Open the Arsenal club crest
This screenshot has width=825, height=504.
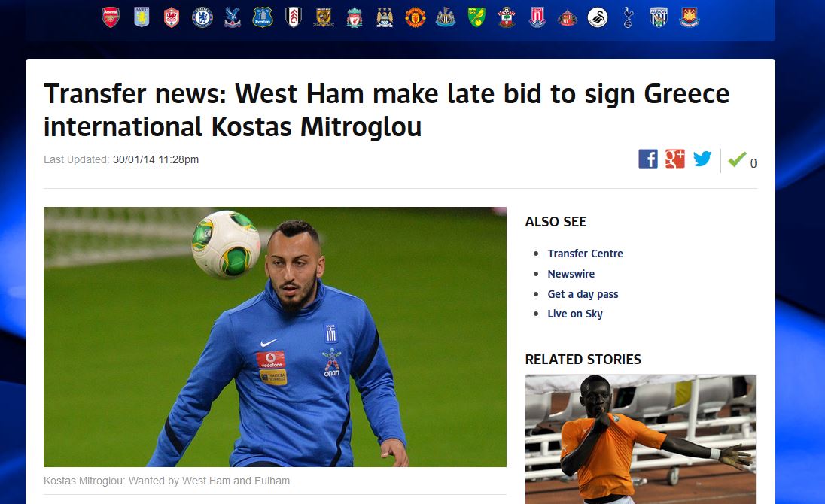click(x=111, y=17)
